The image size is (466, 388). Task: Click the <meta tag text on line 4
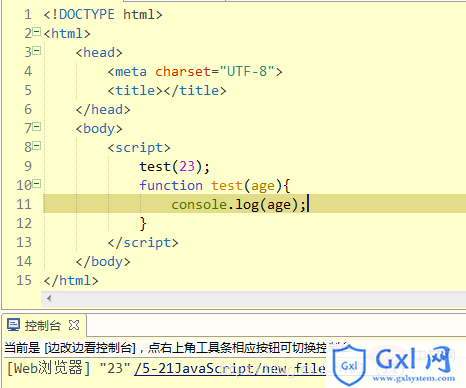(x=127, y=72)
